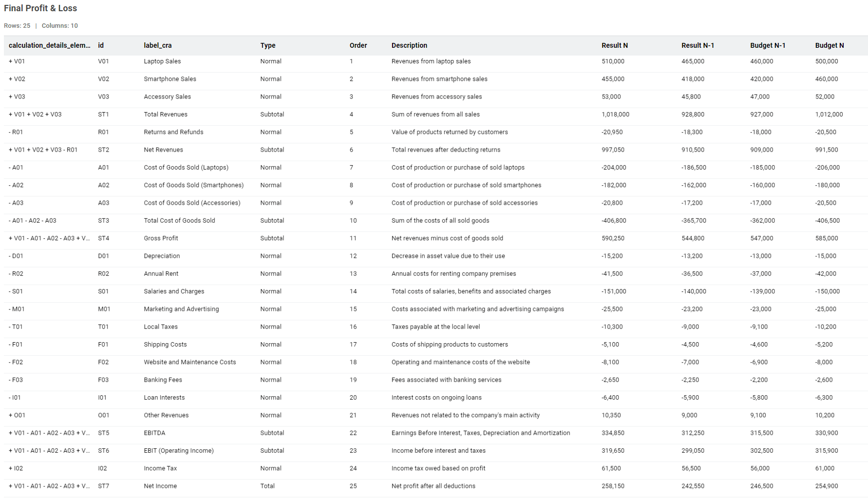Click the EBIT (Operating Income) cell
868x502 pixels.
[x=179, y=451]
